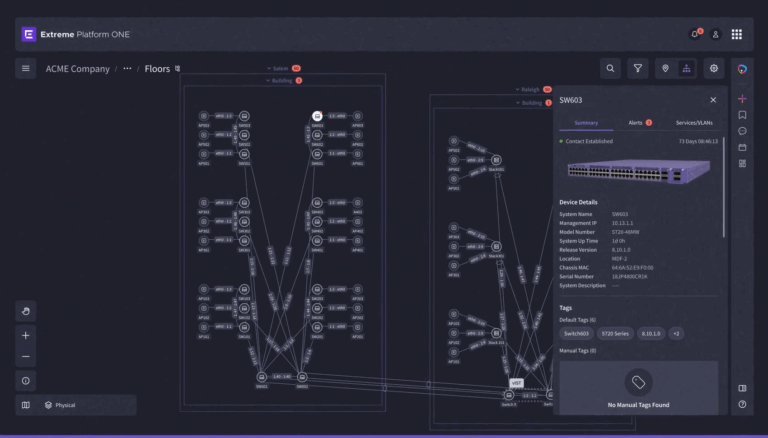Click the Management IP value 10.13.1.1
Viewport: 768px width, 438px height.
pos(622,223)
